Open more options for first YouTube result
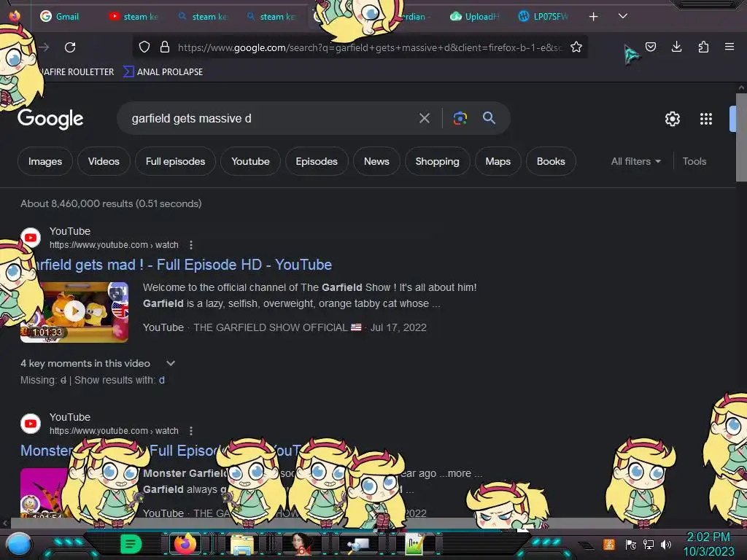This screenshot has height=560, width=747. [191, 245]
